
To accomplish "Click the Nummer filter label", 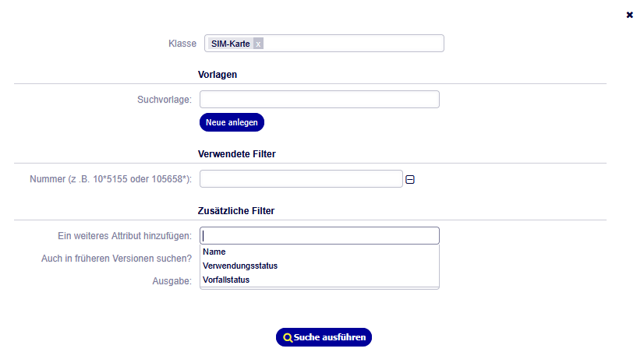I will coord(109,180).
